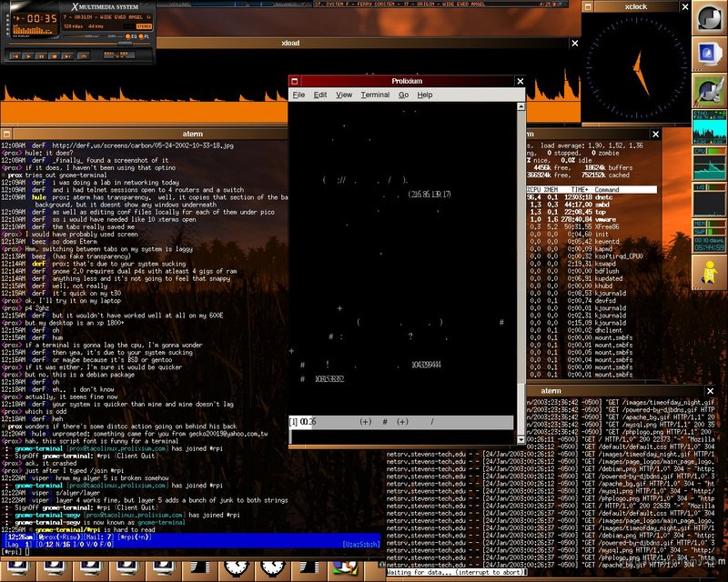Click the 12:26am status bar clock

tap(18, 537)
